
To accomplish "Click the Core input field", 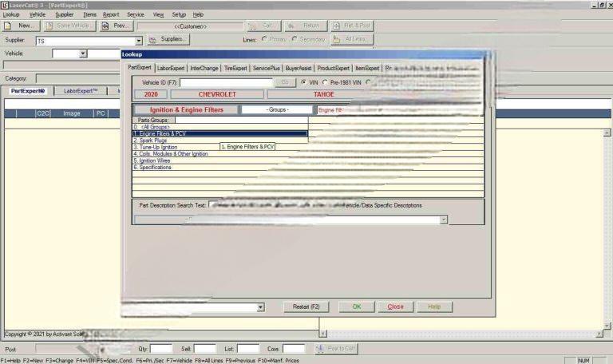I will tap(294, 349).
